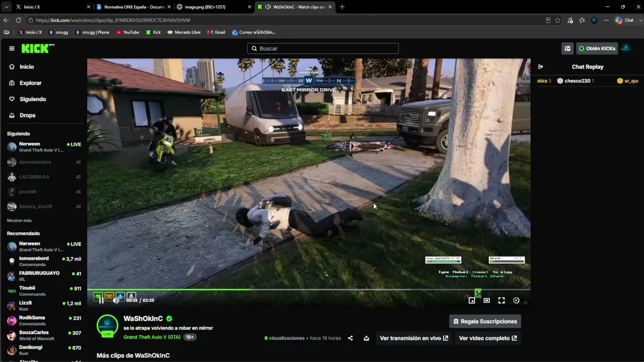Click the layout panel icon beside Obtén KICKs

point(568,48)
